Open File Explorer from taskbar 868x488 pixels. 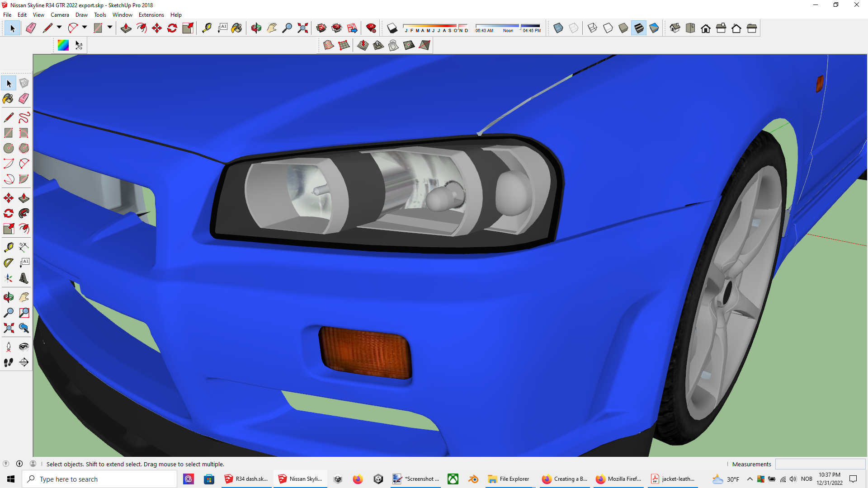[509, 479]
